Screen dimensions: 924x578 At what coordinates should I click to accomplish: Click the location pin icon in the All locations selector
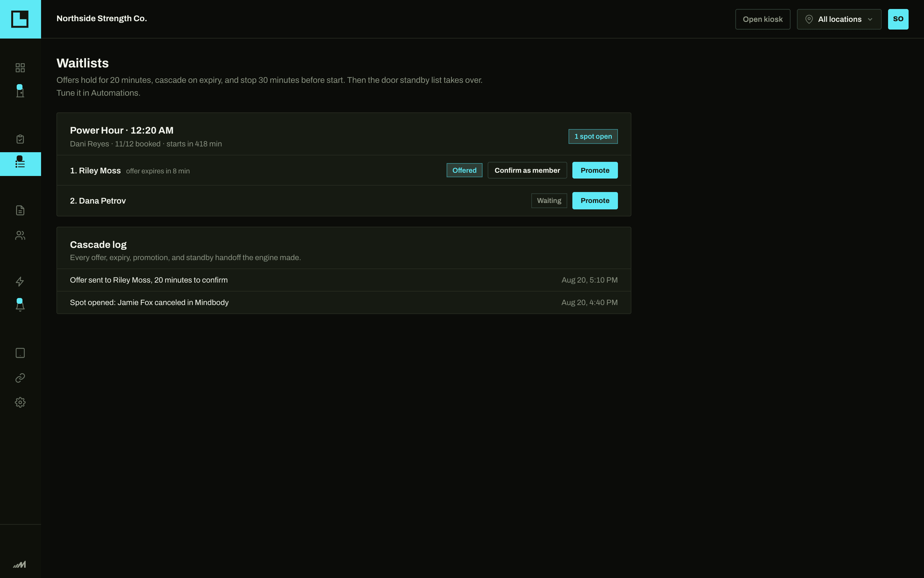(x=809, y=19)
